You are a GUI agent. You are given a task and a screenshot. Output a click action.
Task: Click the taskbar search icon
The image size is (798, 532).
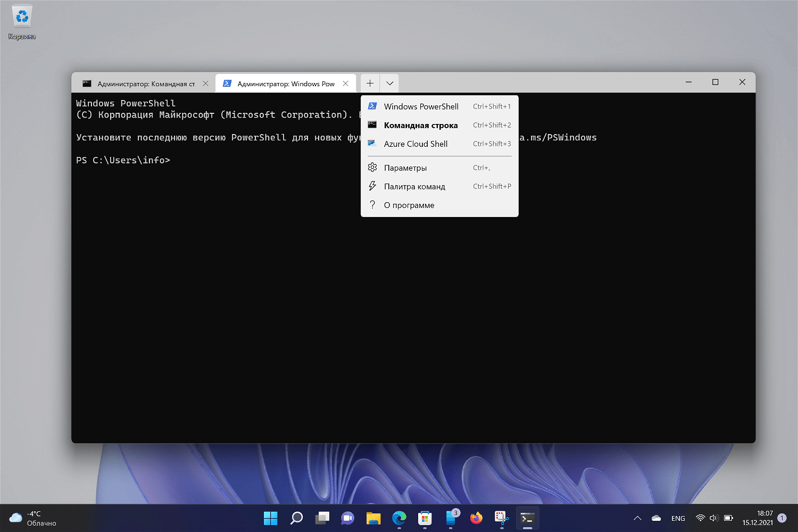coord(296,518)
